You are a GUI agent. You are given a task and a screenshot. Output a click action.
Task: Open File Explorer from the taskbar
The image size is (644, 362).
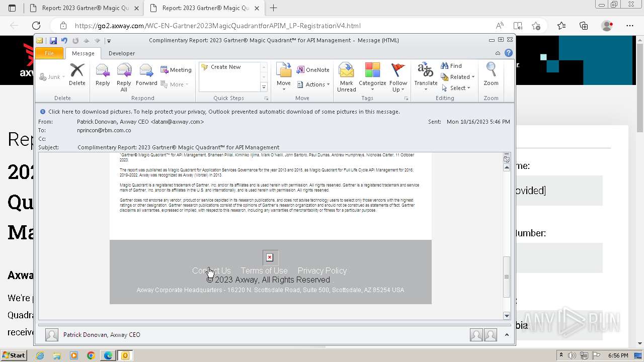click(57, 355)
